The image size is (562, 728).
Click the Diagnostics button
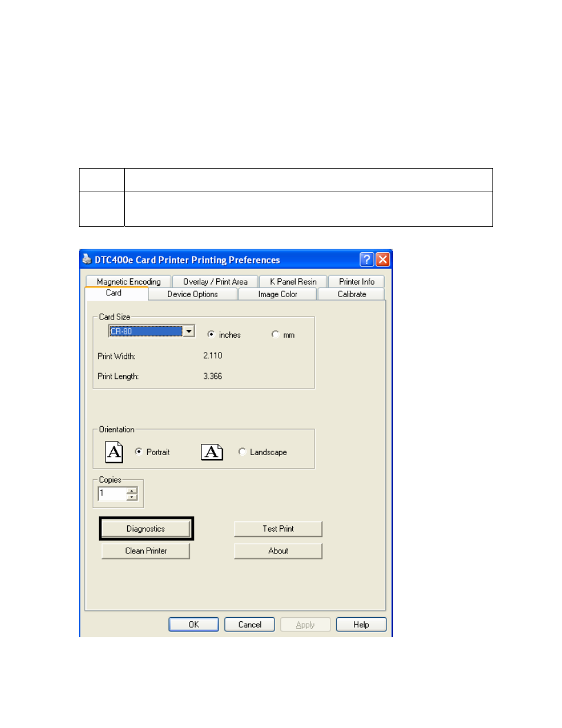click(x=146, y=529)
